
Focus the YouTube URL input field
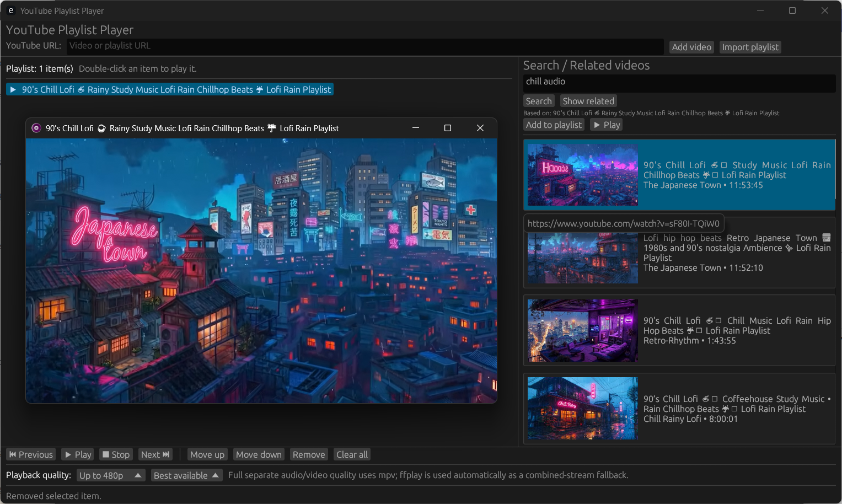click(365, 46)
